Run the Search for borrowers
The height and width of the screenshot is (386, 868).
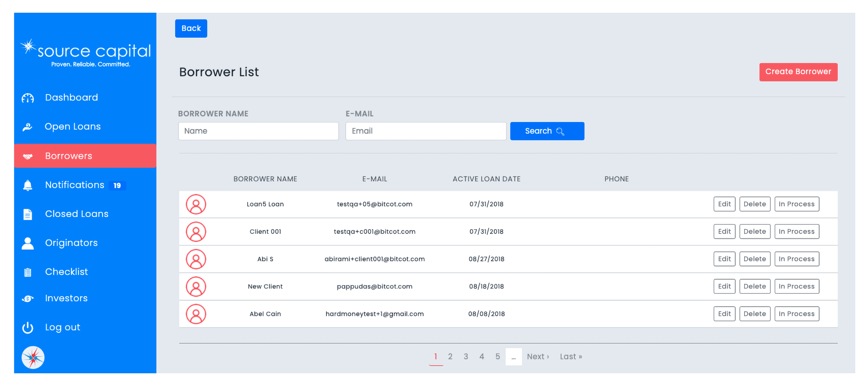pyautogui.click(x=547, y=131)
